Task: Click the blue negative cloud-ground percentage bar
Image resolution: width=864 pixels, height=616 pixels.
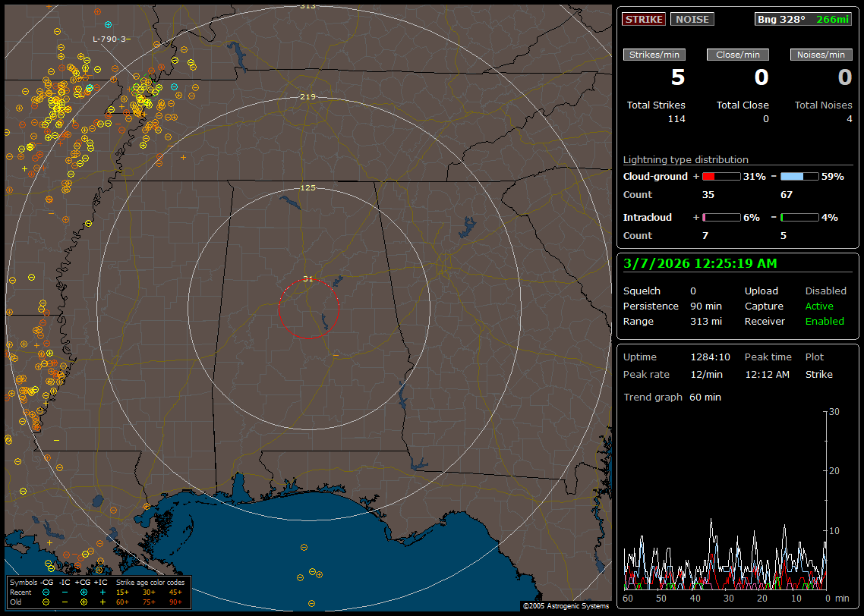Action: click(x=799, y=176)
